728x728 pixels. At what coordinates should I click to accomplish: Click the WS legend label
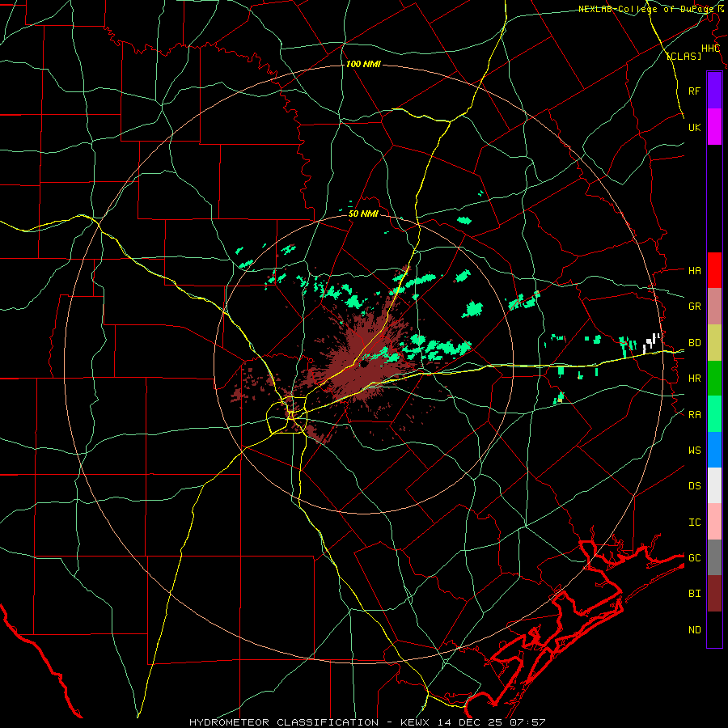click(x=695, y=451)
